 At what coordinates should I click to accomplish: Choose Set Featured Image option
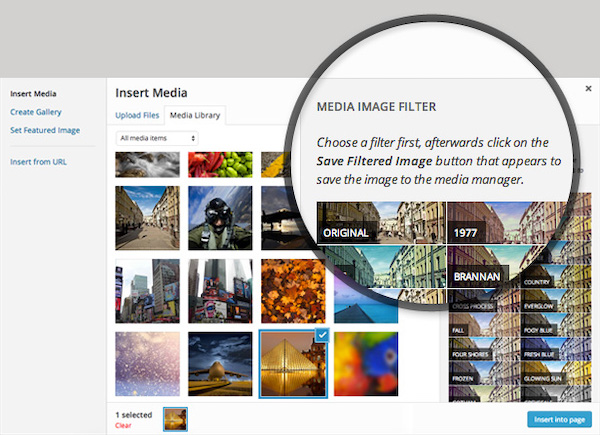[x=45, y=130]
